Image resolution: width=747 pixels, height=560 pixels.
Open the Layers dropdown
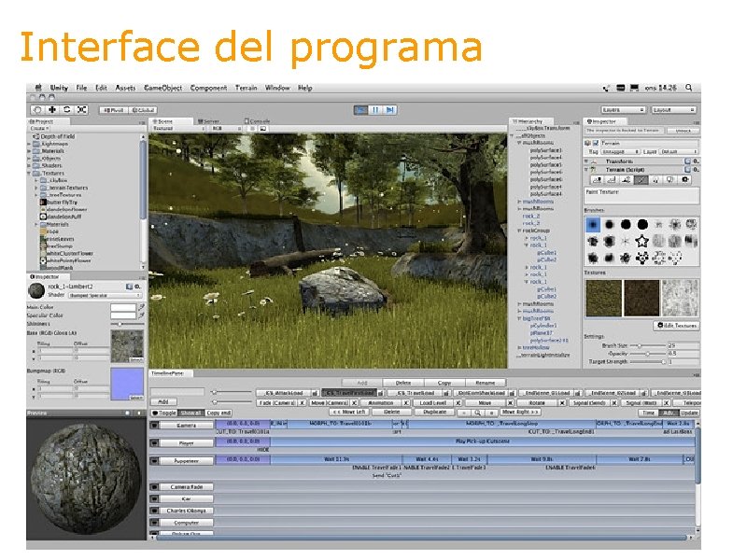click(623, 110)
